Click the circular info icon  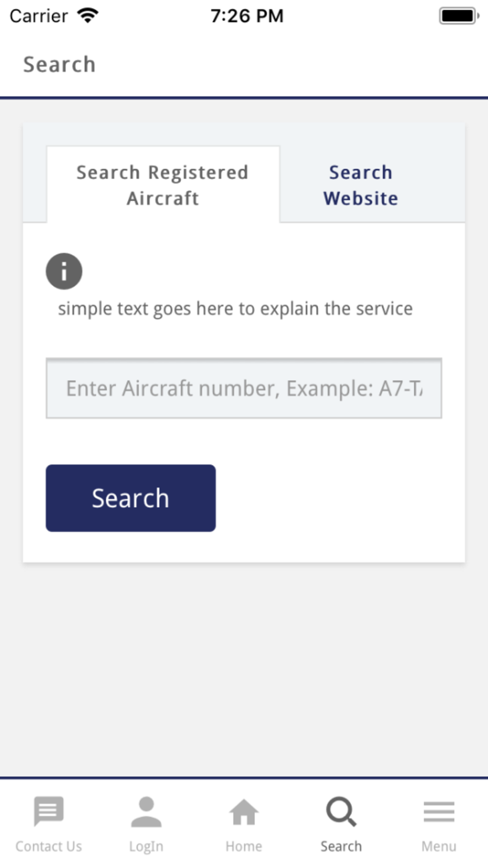(64, 271)
